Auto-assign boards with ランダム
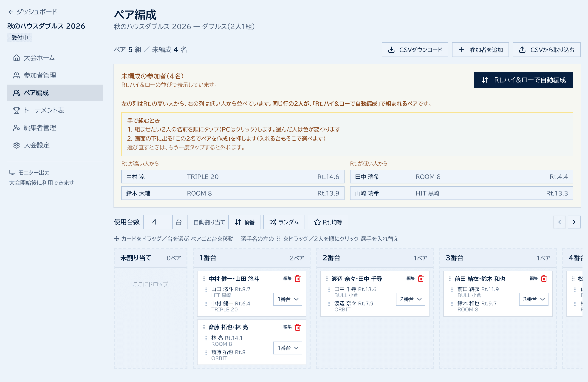Viewport: 588px width, 382px height. [284, 222]
